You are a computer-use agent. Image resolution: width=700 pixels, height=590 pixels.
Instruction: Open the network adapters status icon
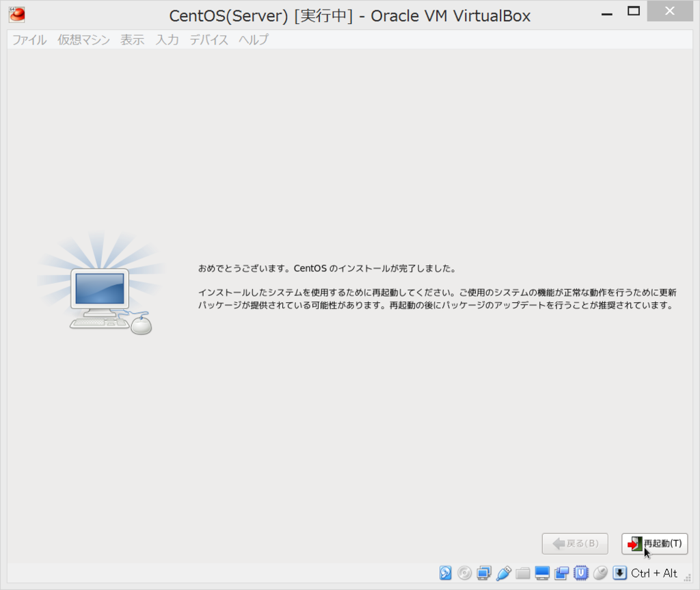tap(484, 573)
